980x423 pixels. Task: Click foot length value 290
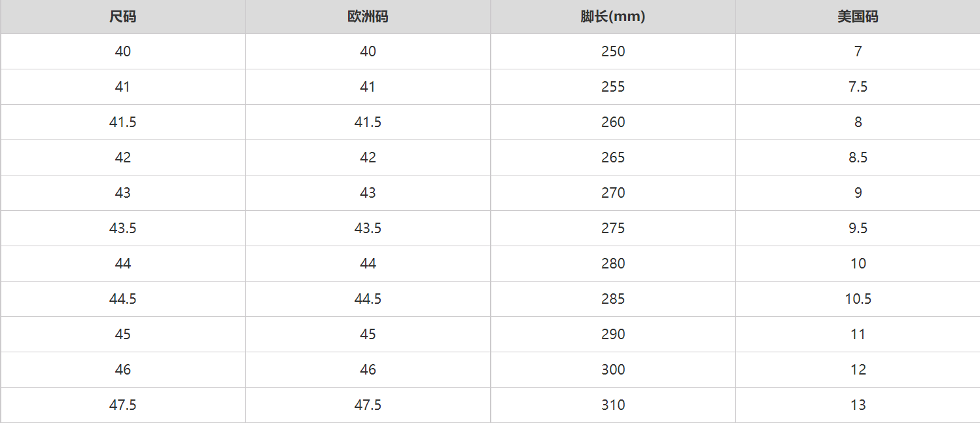pyautogui.click(x=613, y=335)
